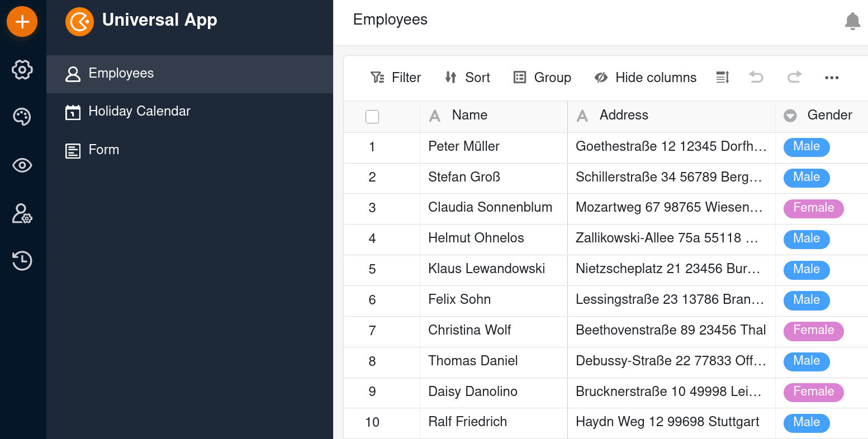Open the settings gear in sidebar
The height and width of the screenshot is (439, 868).
pos(22,70)
